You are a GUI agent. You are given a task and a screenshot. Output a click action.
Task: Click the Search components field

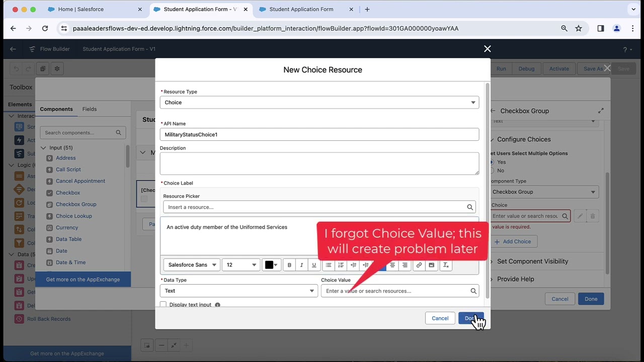coord(83,133)
